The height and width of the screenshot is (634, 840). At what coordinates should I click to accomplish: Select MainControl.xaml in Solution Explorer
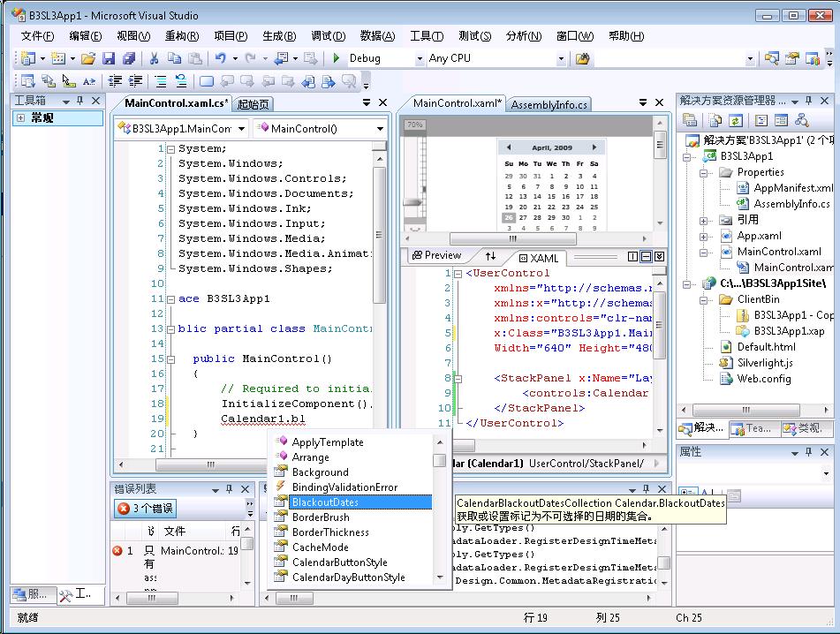point(779,252)
